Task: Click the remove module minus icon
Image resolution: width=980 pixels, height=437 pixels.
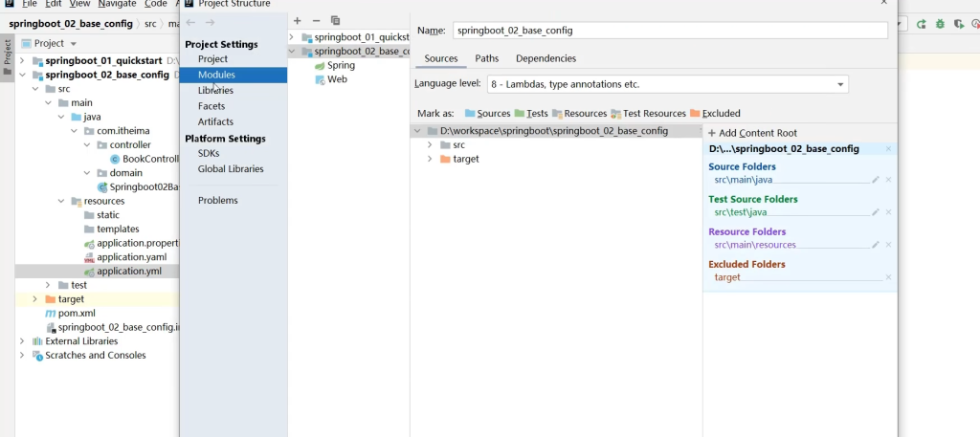Action: click(316, 20)
